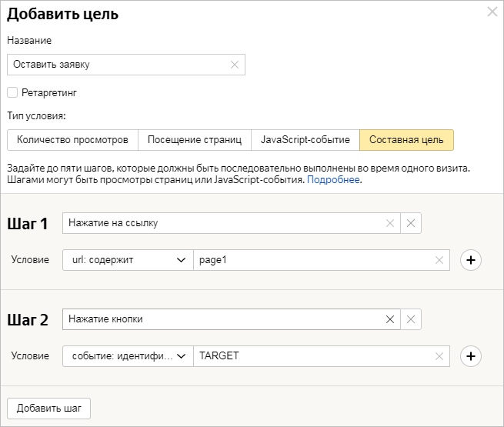
Task: Select Составная цель condition type
Action: [406, 140]
